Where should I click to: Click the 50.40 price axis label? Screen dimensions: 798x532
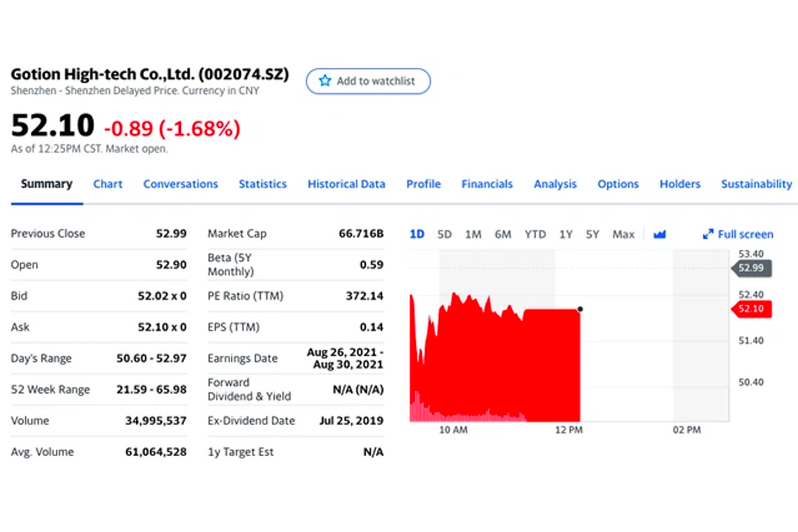[x=751, y=382]
